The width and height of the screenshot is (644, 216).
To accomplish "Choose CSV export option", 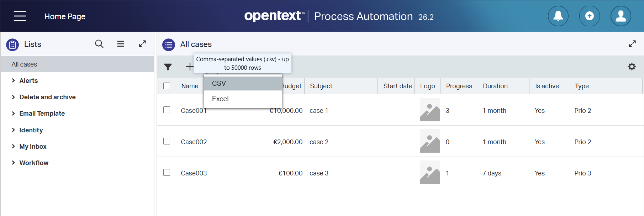I will click(243, 83).
